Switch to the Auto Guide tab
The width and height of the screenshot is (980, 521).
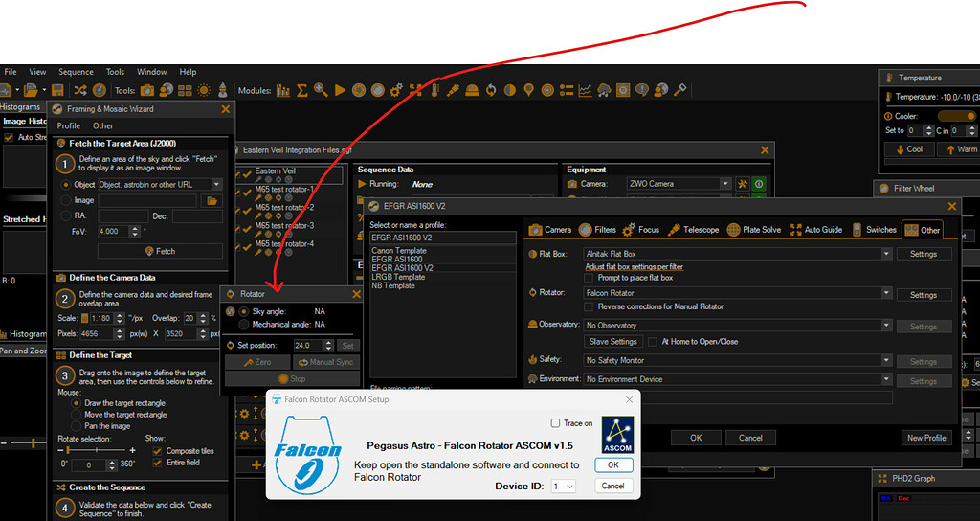tap(815, 230)
